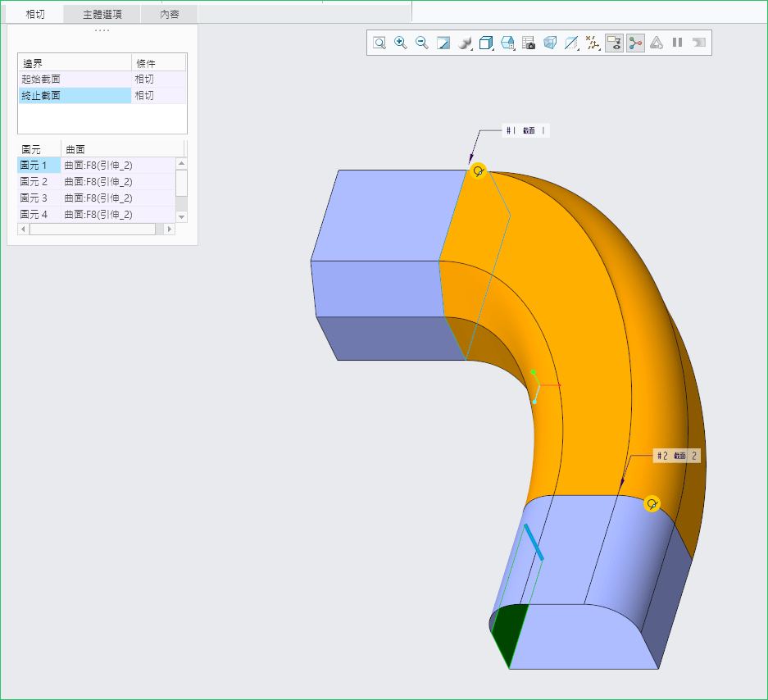The height and width of the screenshot is (700, 768).
Task: Click the yellow tangency marker near 截面 1
Action: (x=478, y=171)
